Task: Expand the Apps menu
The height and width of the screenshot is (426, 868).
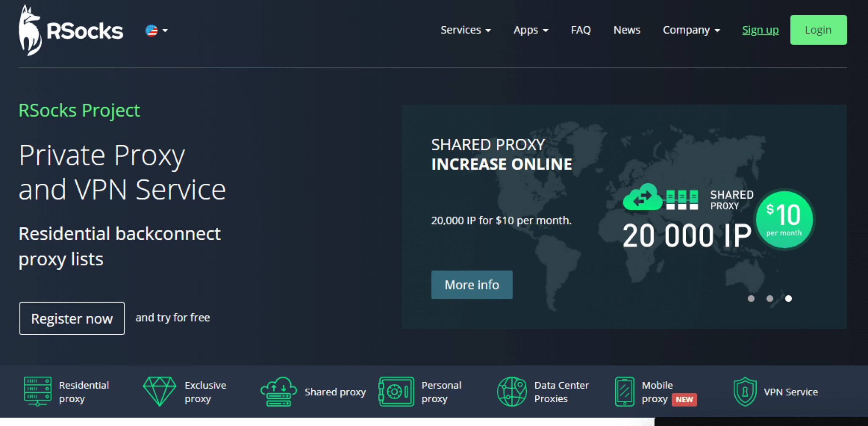Action: (x=531, y=30)
